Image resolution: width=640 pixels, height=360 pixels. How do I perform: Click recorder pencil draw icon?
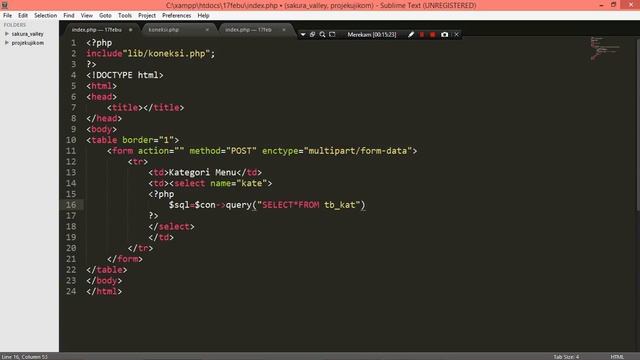pos(411,35)
